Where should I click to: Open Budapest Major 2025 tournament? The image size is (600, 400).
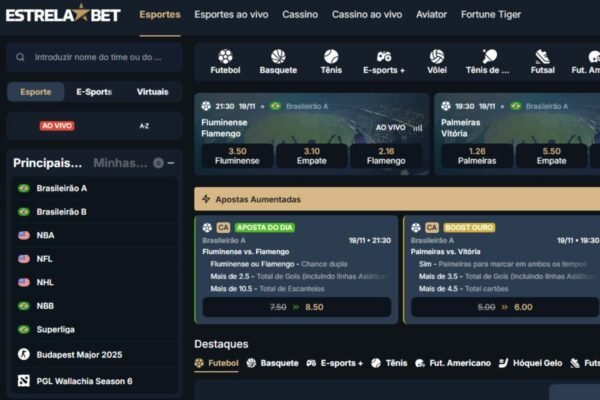(x=94, y=354)
